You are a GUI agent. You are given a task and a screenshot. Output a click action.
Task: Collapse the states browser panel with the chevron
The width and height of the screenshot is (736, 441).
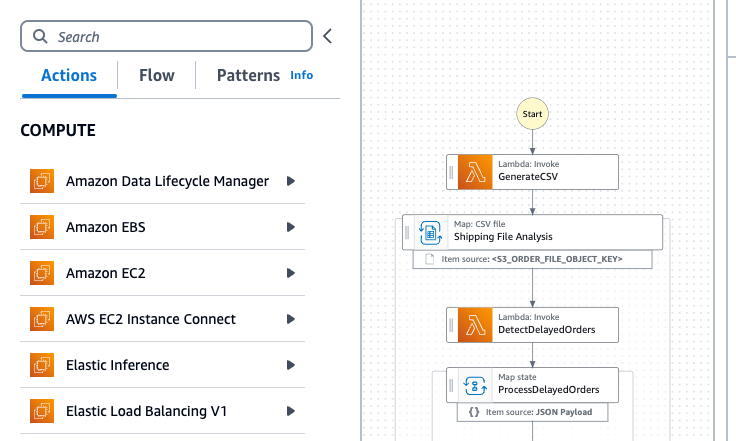(x=328, y=36)
